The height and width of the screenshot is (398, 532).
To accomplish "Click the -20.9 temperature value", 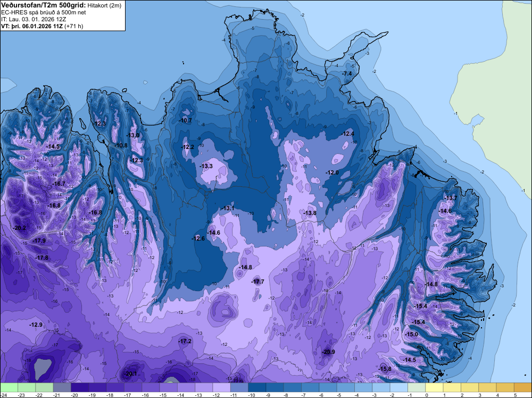I will (x=328, y=352).
